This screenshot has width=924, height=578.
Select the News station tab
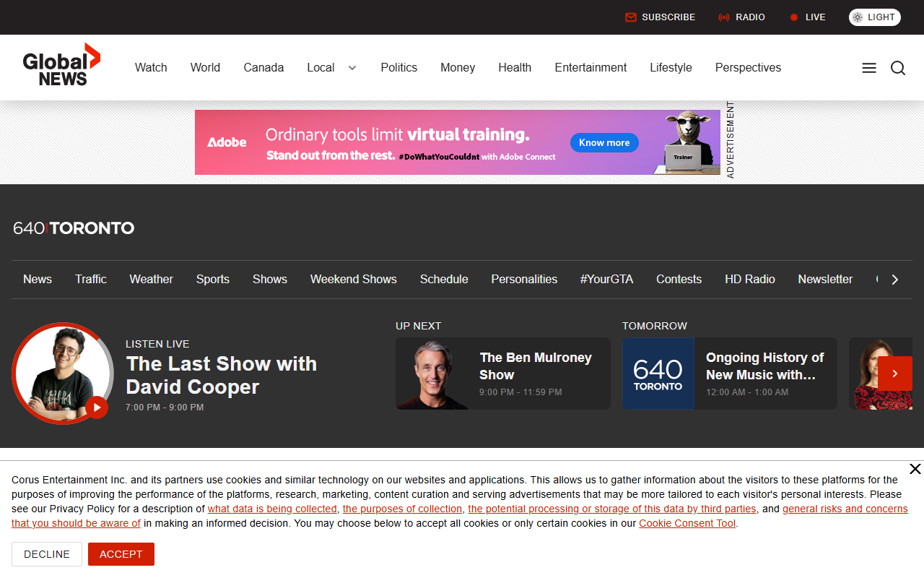[x=38, y=279]
